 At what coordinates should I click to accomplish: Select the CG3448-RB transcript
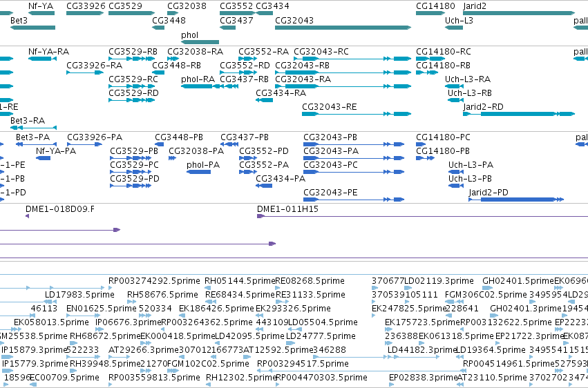[x=158, y=72]
